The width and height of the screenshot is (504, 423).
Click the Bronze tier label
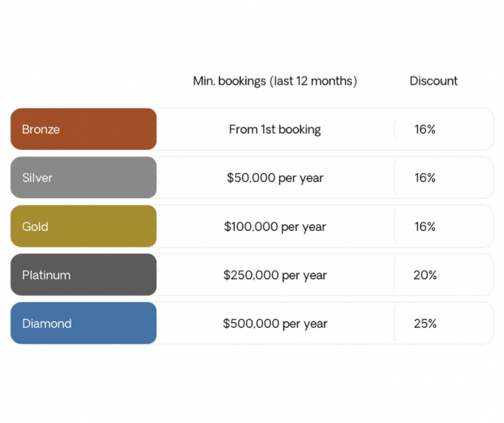pyautogui.click(x=41, y=129)
